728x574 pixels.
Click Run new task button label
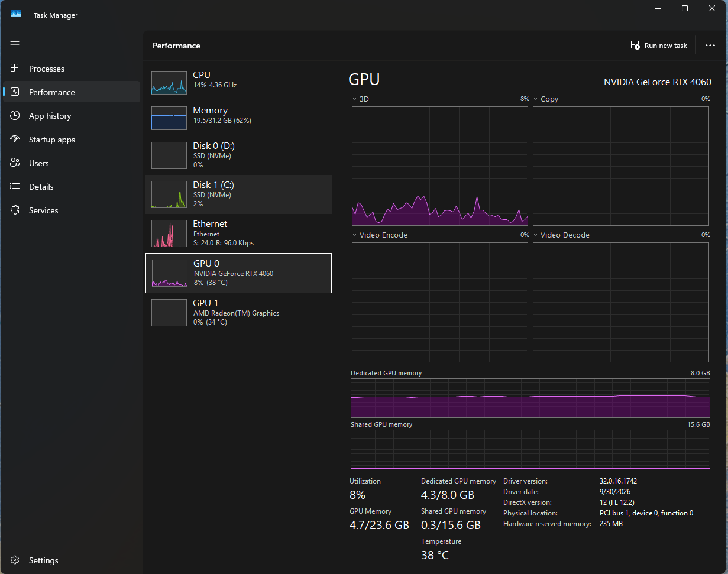(x=666, y=46)
